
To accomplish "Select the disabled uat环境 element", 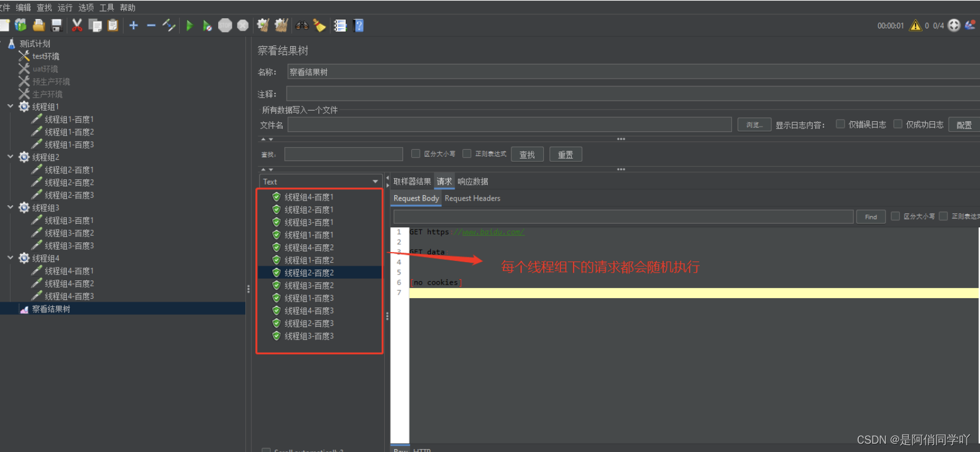I will 45,69.
